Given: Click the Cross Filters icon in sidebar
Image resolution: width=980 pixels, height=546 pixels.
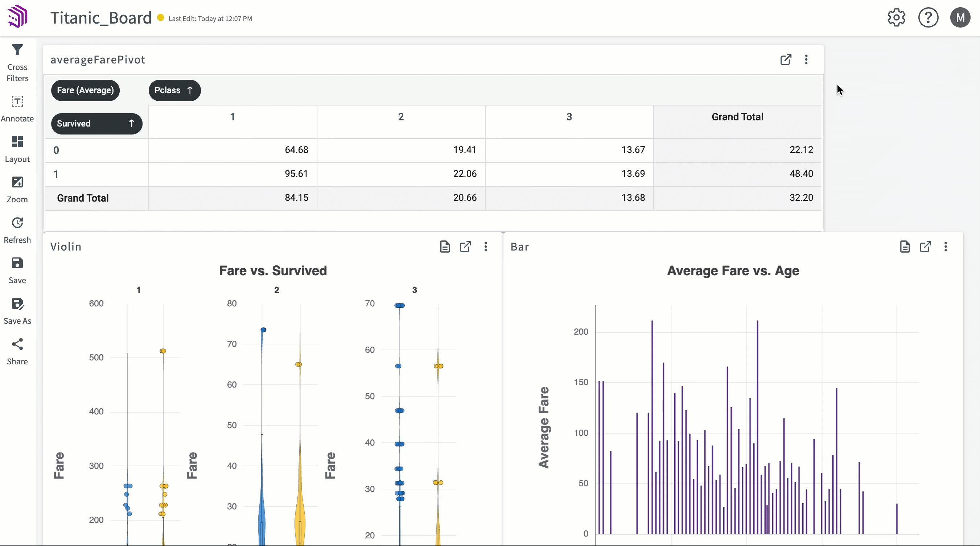Looking at the screenshot, I should pyautogui.click(x=17, y=51).
